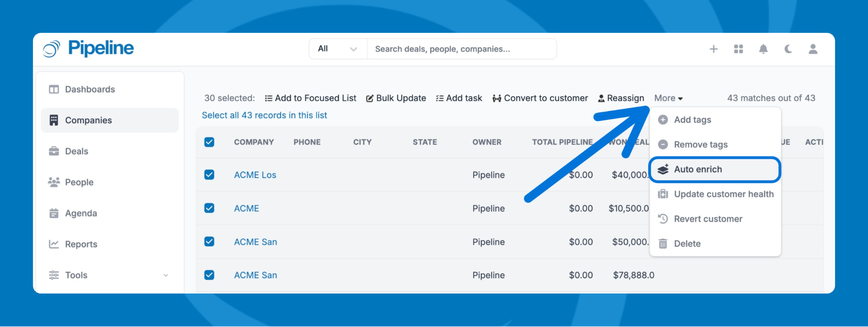Viewport: 868px width, 327px height.
Task: Choose Update customer health option
Action: click(x=723, y=194)
